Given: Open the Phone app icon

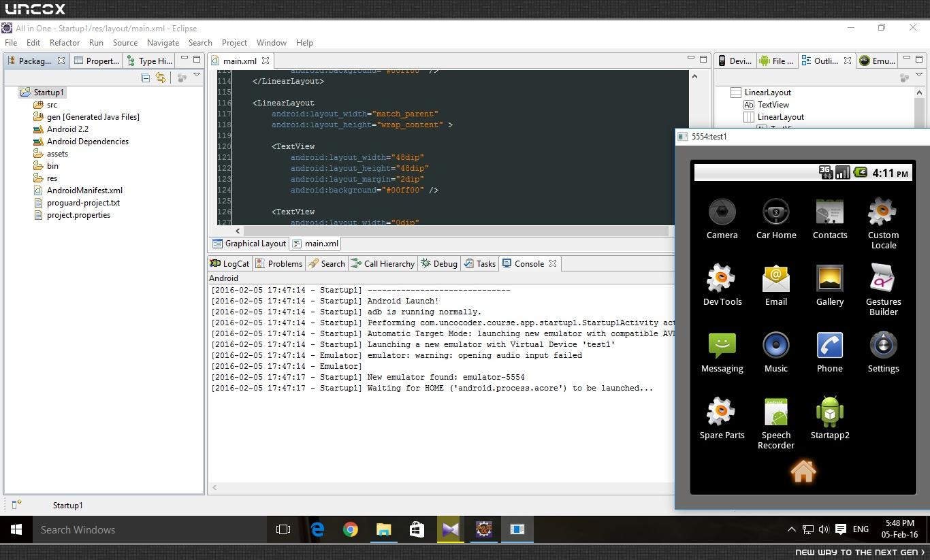Looking at the screenshot, I should coord(829,352).
